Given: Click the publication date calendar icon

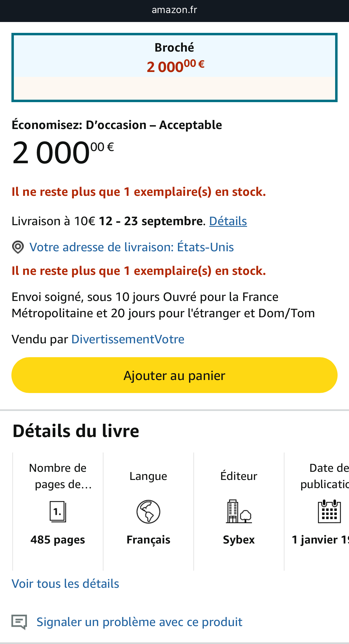Looking at the screenshot, I should [329, 511].
